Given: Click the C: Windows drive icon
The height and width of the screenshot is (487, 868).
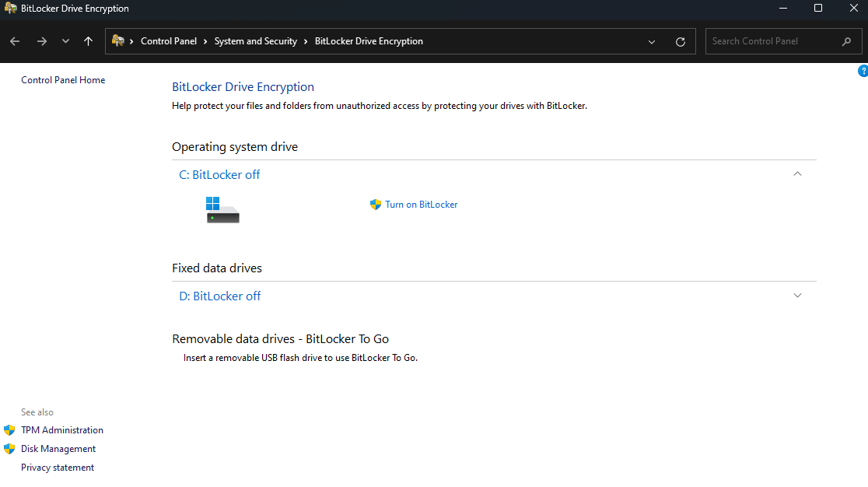Looking at the screenshot, I should pyautogui.click(x=222, y=210).
